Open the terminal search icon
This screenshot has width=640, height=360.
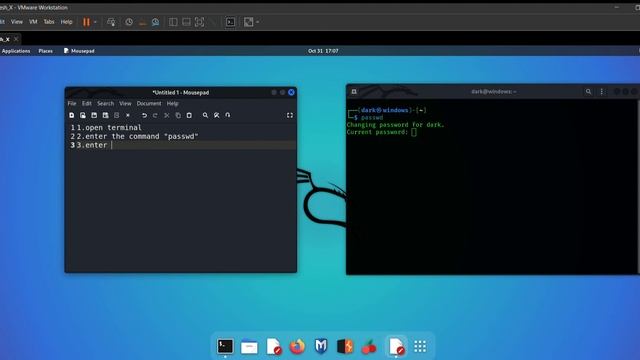589,92
